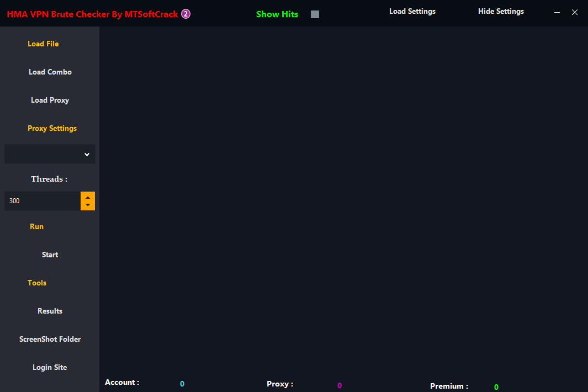This screenshot has height=392, width=588.
Task: Click the Start button
Action: [x=50, y=255]
